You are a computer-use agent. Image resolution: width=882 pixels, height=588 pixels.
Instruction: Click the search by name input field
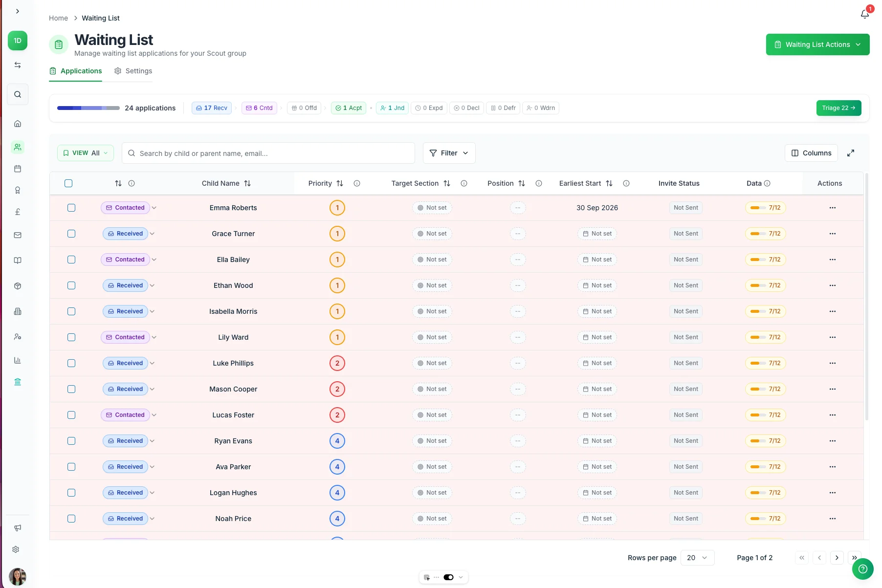[268, 153]
